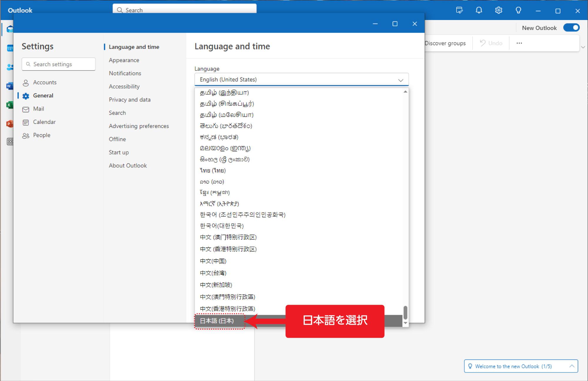Open the Tips lightbulb icon

pyautogui.click(x=518, y=10)
